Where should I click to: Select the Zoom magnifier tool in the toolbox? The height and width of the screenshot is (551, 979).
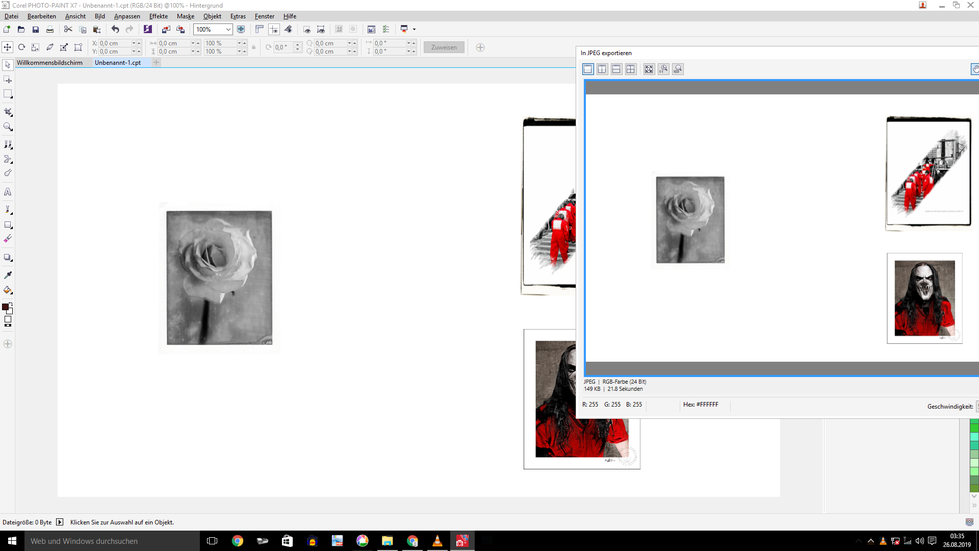click(x=7, y=127)
